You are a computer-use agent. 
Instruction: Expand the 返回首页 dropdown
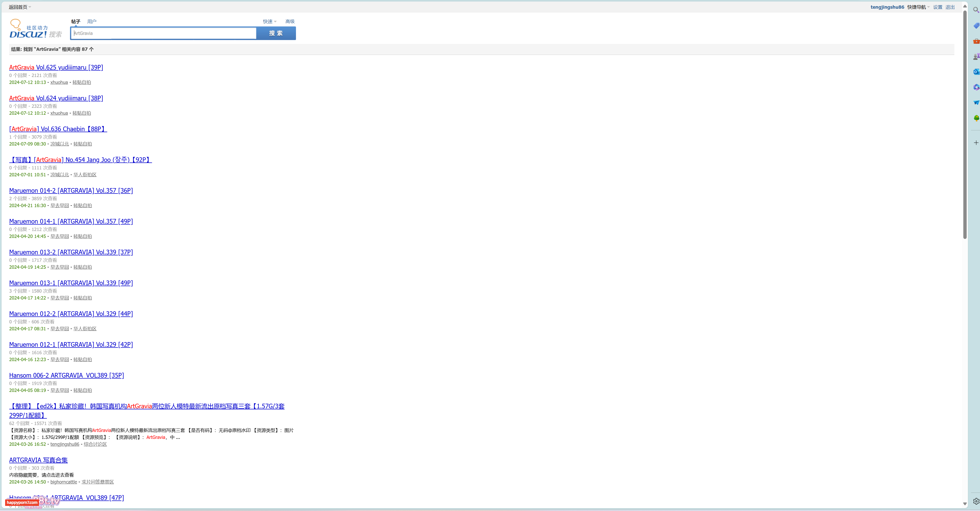[20, 7]
